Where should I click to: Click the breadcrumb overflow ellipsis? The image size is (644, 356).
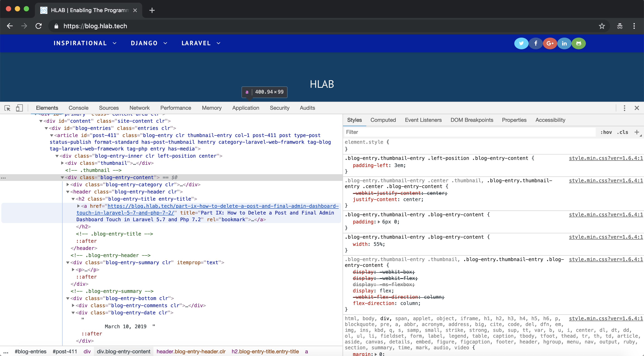pos(6,352)
